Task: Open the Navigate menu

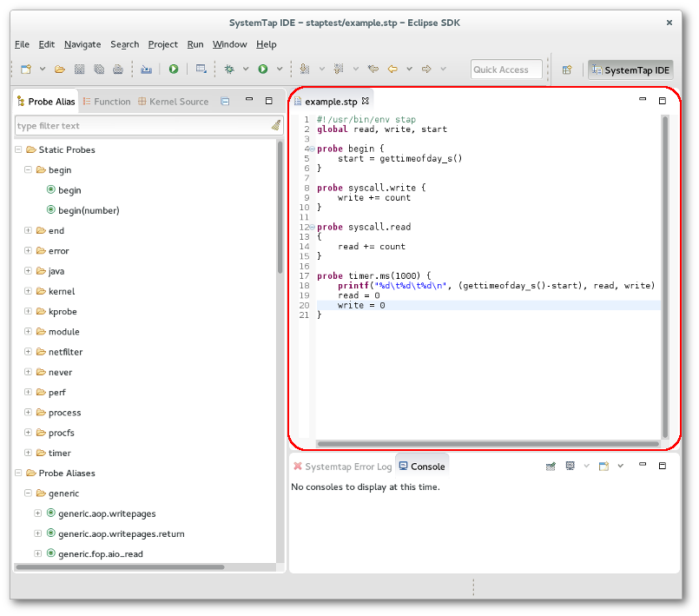Action: pyautogui.click(x=82, y=44)
